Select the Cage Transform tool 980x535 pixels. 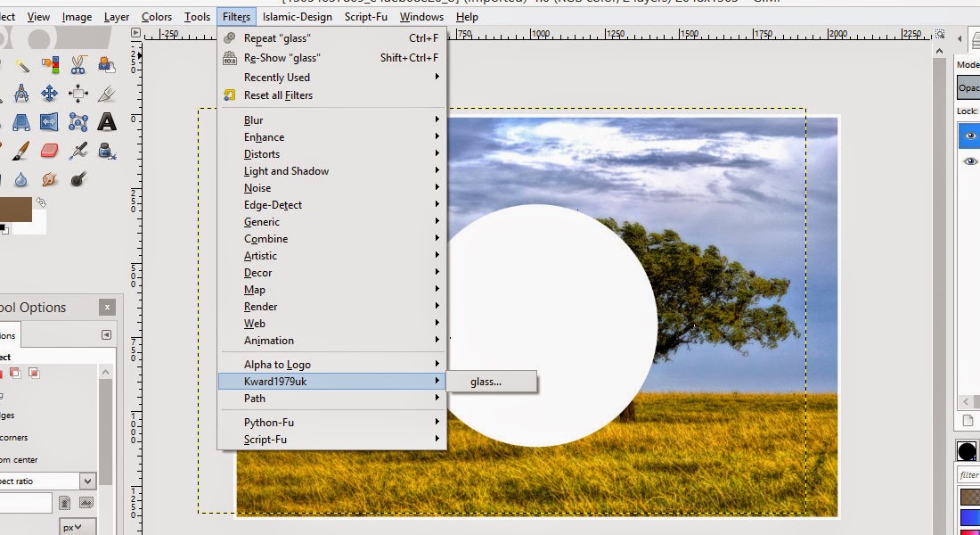[78, 121]
